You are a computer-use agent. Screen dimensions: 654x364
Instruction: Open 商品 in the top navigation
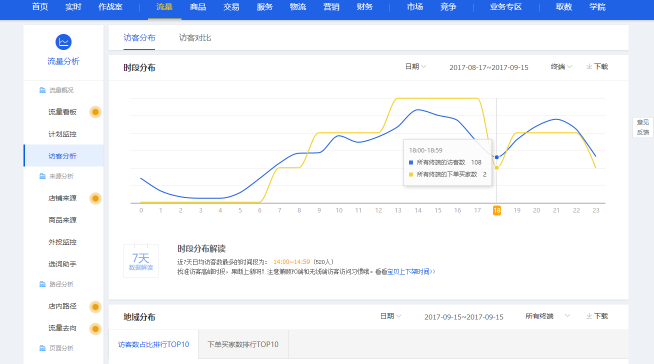point(198,7)
